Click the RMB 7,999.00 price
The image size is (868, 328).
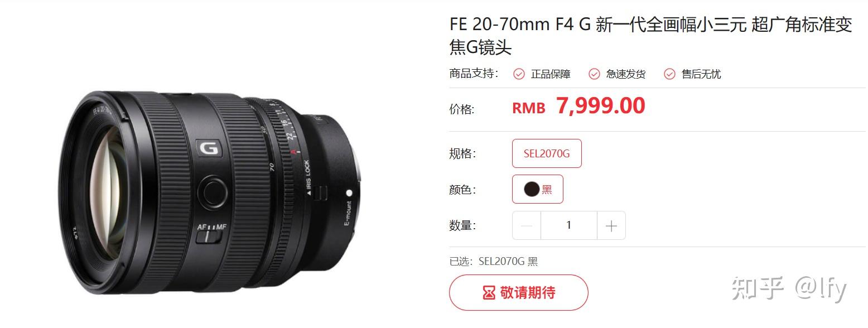click(578, 106)
